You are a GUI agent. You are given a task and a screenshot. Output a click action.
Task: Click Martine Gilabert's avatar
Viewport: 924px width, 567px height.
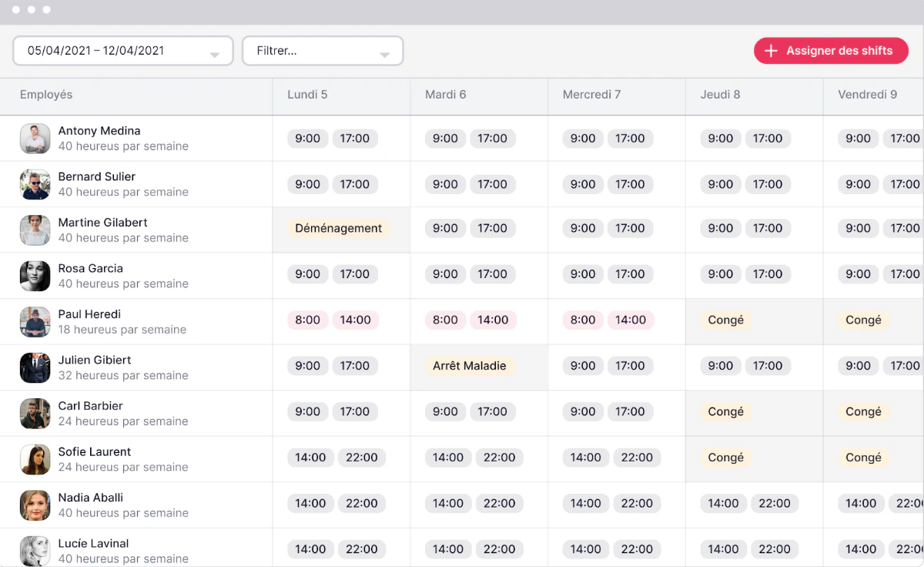(x=35, y=230)
